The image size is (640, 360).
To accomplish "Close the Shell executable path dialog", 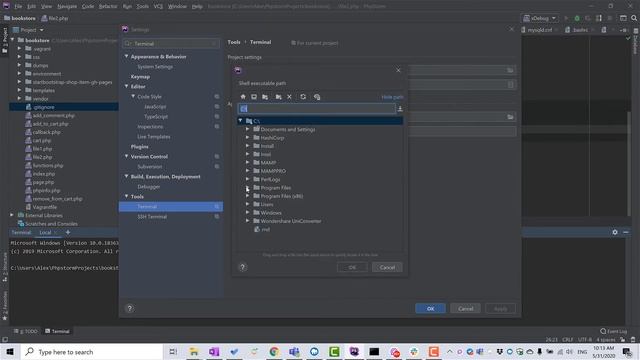I will coord(398,70).
